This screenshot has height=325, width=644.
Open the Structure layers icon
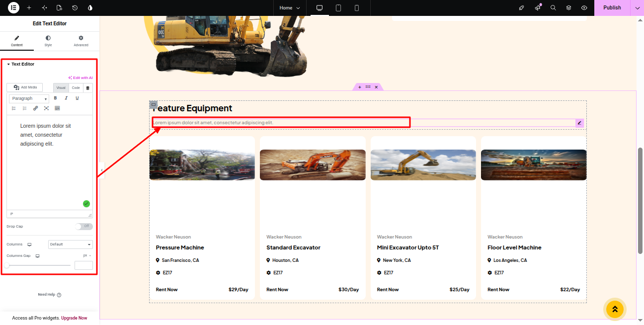pos(568,8)
